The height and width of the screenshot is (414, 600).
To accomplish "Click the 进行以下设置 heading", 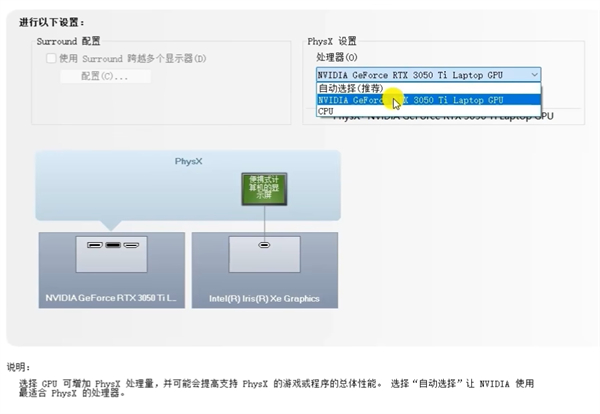I will [52, 22].
